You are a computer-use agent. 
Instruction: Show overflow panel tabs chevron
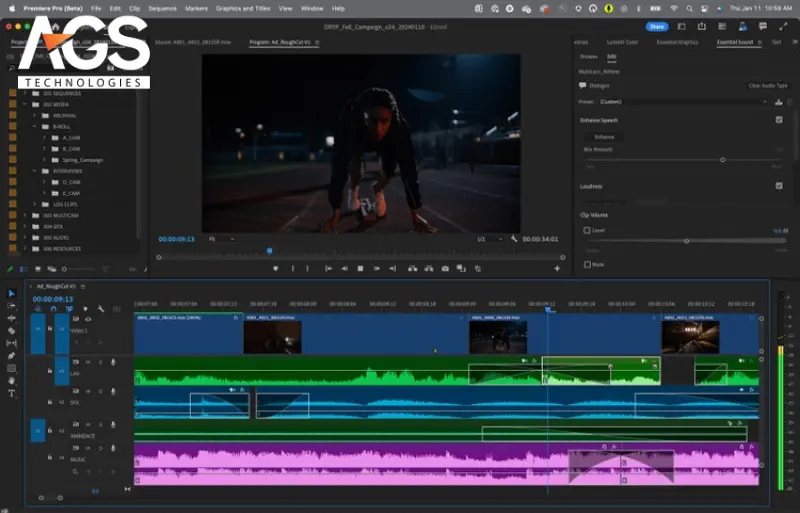pos(794,42)
